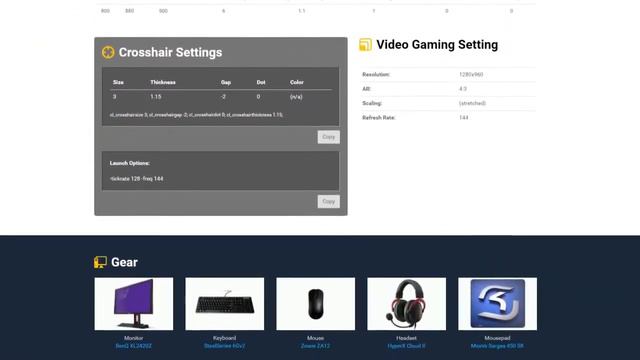Viewport: 640px width, 360px height.
Task: Click the "Scaling:" label
Action: pos(372,103)
